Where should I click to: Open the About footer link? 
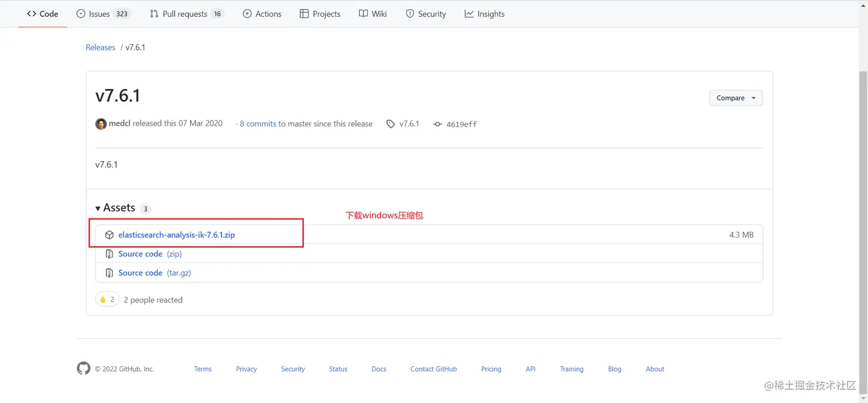pyautogui.click(x=655, y=369)
